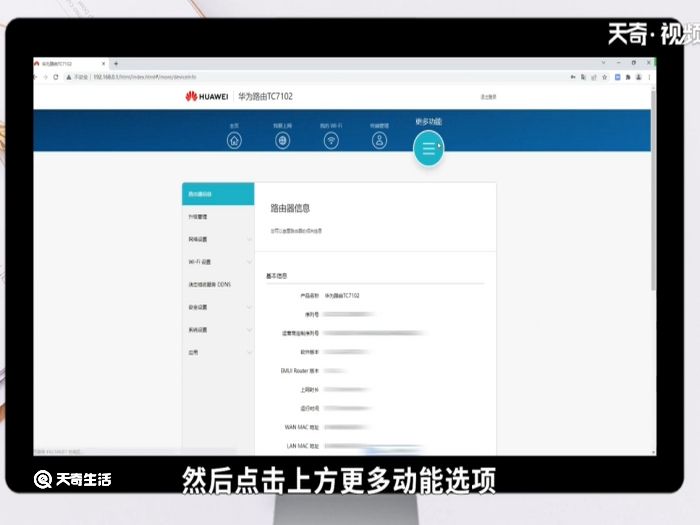Screen dimensions: 700x525
Task: Click the LAN MAC 地址 label
Action: tap(303, 446)
